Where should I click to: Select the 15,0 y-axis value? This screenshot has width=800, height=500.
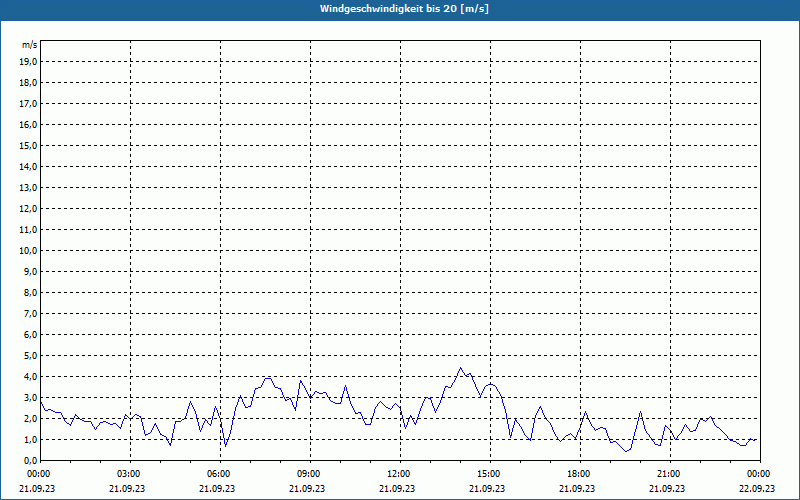(x=28, y=145)
